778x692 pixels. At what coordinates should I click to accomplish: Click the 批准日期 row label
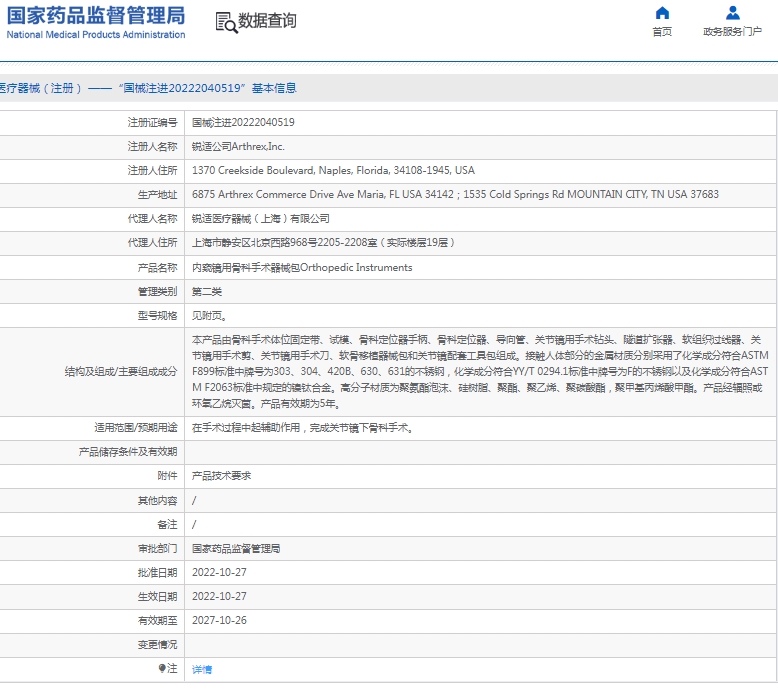tap(157, 572)
